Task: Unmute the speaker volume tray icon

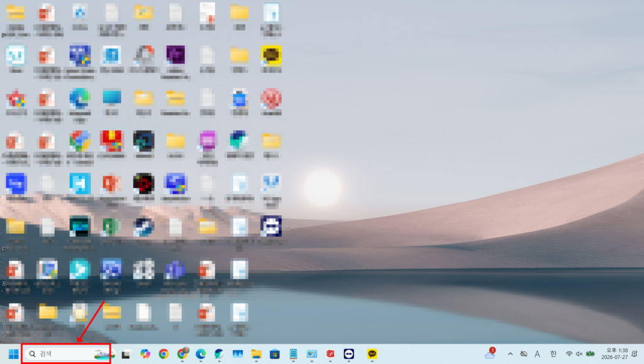Action: pos(579,354)
